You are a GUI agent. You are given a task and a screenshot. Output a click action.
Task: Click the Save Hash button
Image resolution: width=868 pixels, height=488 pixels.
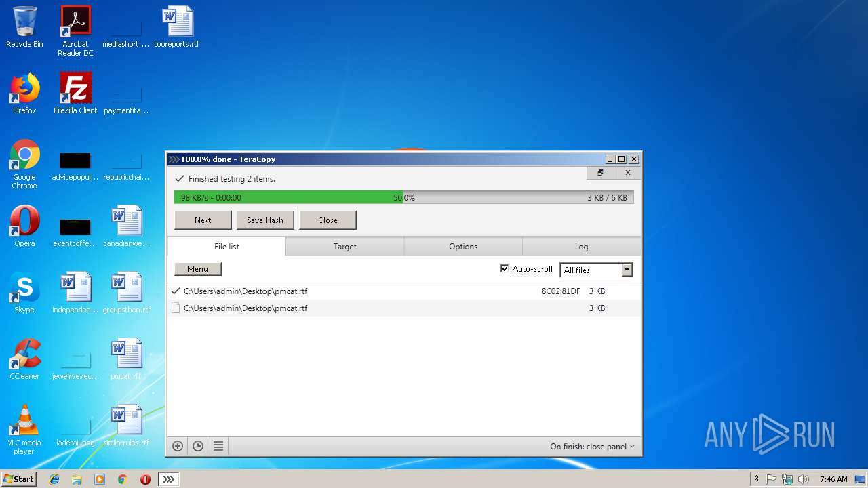265,220
